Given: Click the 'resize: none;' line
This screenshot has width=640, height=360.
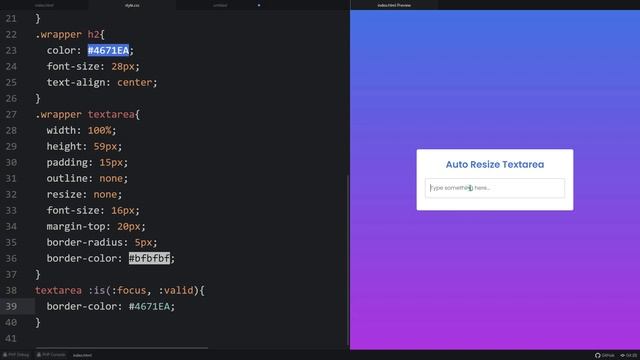Looking at the screenshot, I should click(x=84, y=194).
